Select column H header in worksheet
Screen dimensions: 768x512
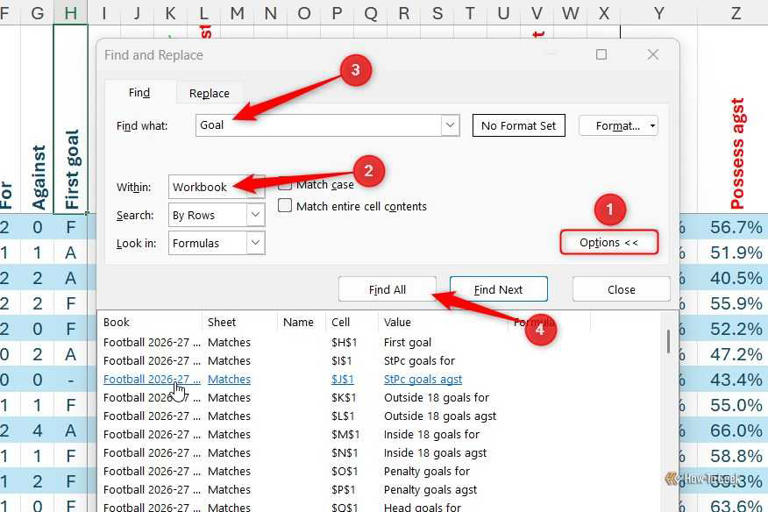click(71, 12)
